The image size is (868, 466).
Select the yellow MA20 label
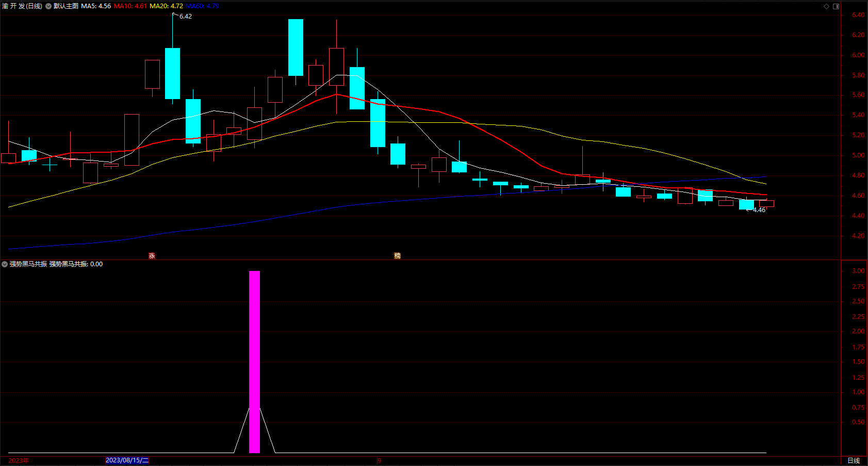pos(166,6)
